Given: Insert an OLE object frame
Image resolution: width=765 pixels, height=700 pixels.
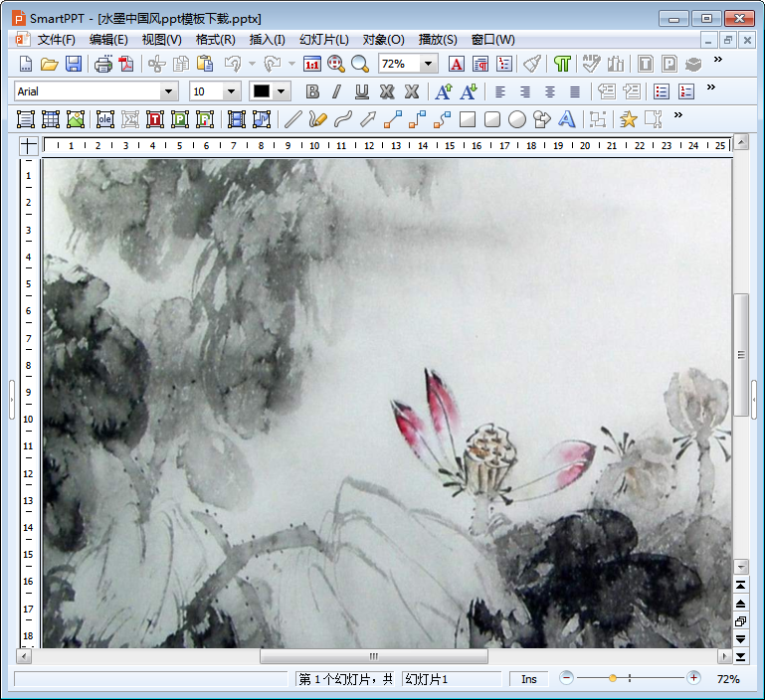Looking at the screenshot, I should click(x=104, y=119).
